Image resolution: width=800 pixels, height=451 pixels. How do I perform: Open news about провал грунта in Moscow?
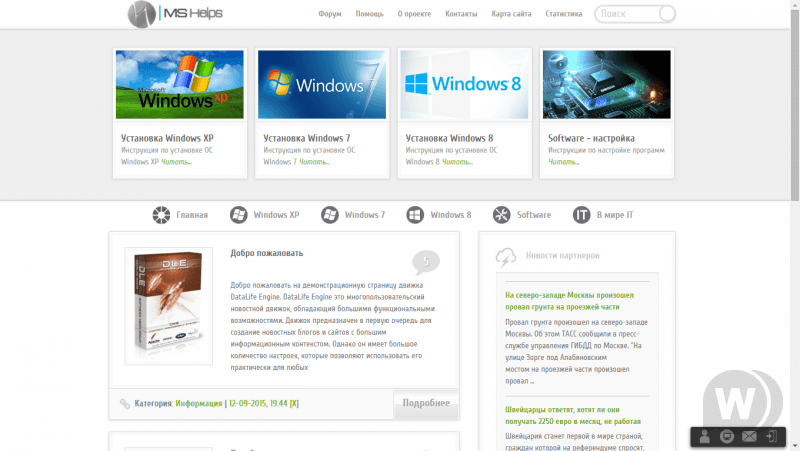coord(569,301)
